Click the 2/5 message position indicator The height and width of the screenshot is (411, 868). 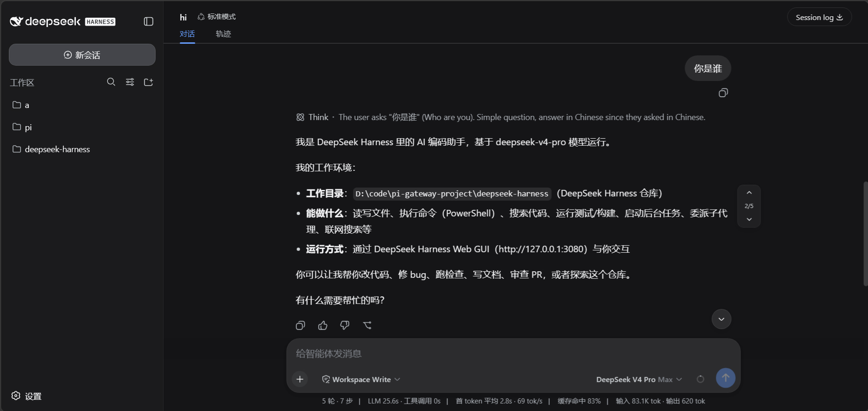[749, 206]
